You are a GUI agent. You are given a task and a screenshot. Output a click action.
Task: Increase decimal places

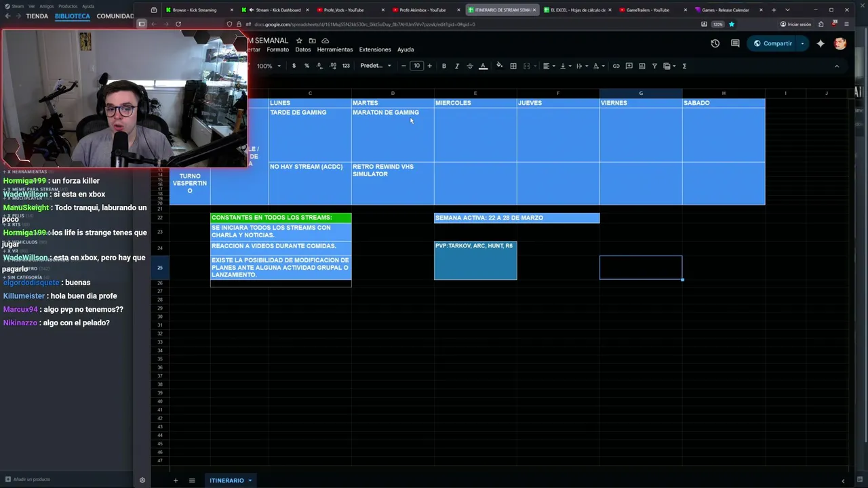(332, 66)
